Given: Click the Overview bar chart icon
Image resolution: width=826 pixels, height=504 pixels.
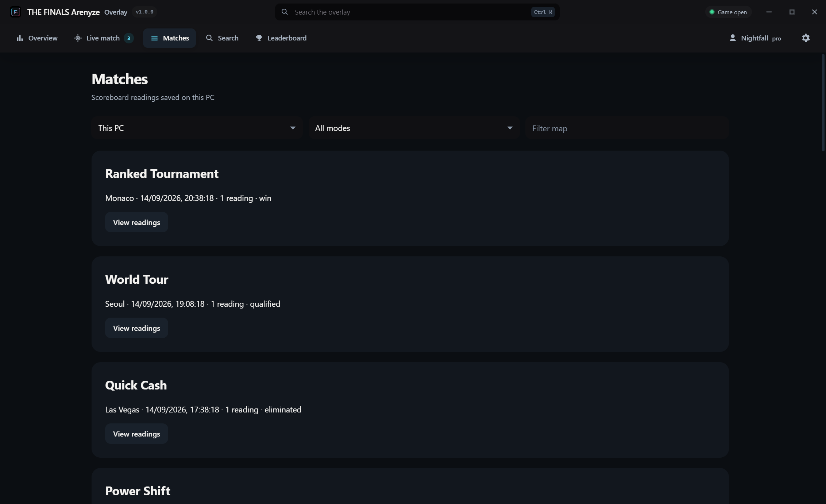Looking at the screenshot, I should point(20,38).
